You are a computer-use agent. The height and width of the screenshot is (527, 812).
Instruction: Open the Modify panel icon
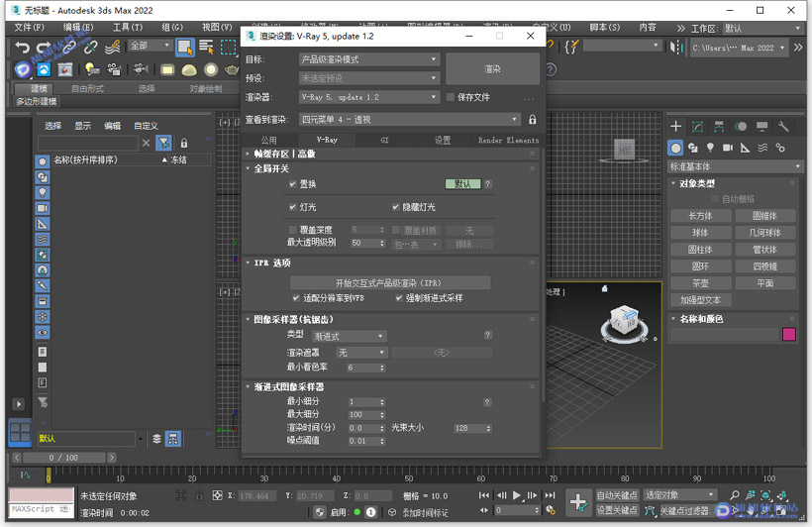pos(697,127)
